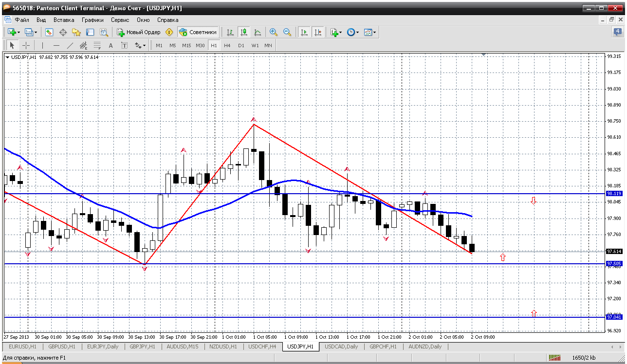
Task: Open the Файл menu
Action: 22,20
